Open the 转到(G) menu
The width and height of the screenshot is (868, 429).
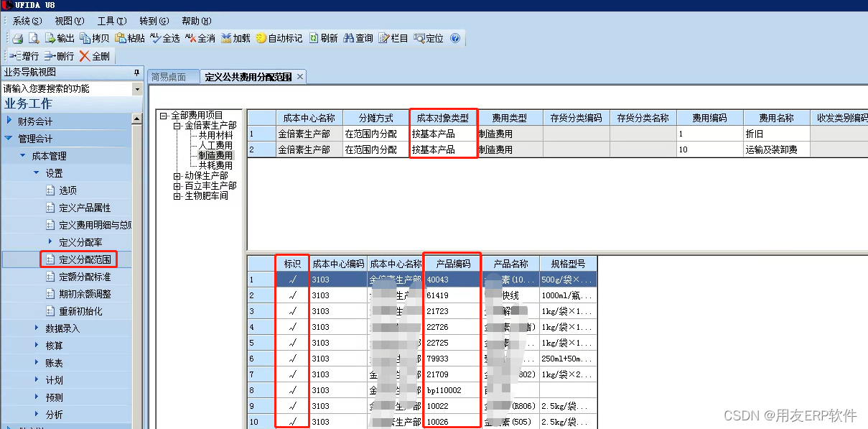[154, 21]
